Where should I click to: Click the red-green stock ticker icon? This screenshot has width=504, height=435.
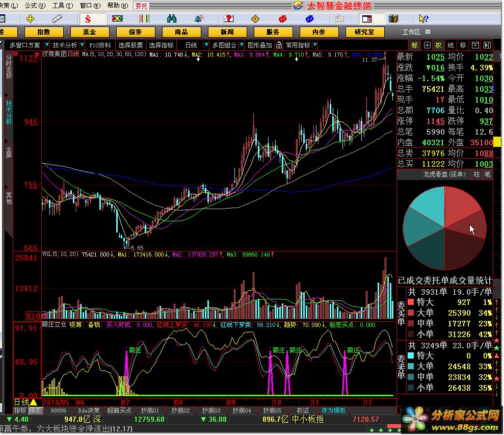[x=117, y=19]
